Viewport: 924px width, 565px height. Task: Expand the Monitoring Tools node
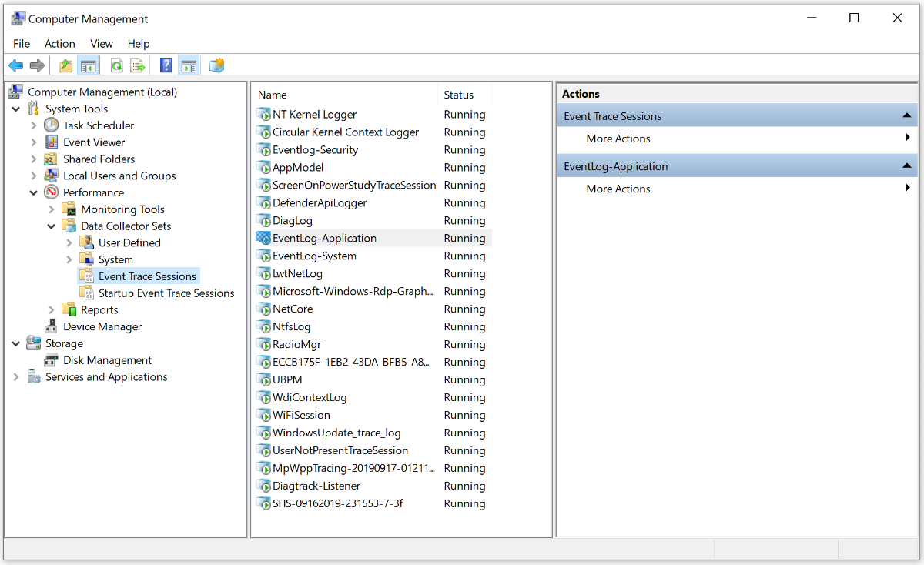[52, 209]
